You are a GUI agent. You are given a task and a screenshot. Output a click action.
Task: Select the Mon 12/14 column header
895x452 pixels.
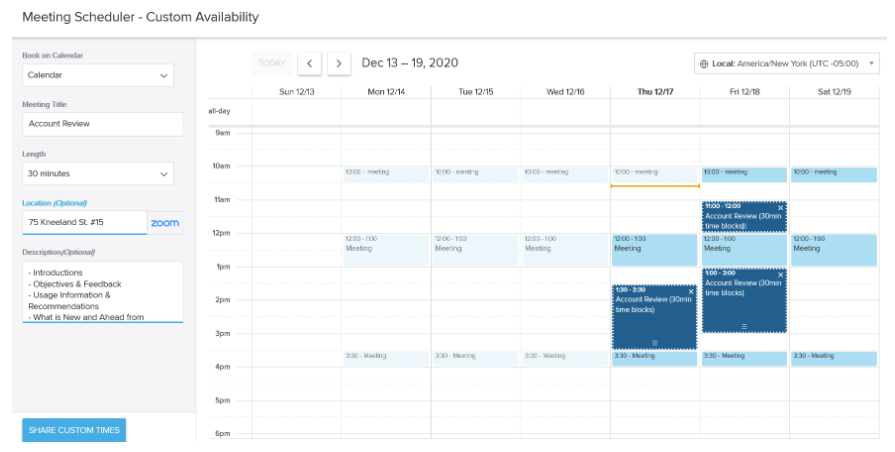(x=386, y=92)
